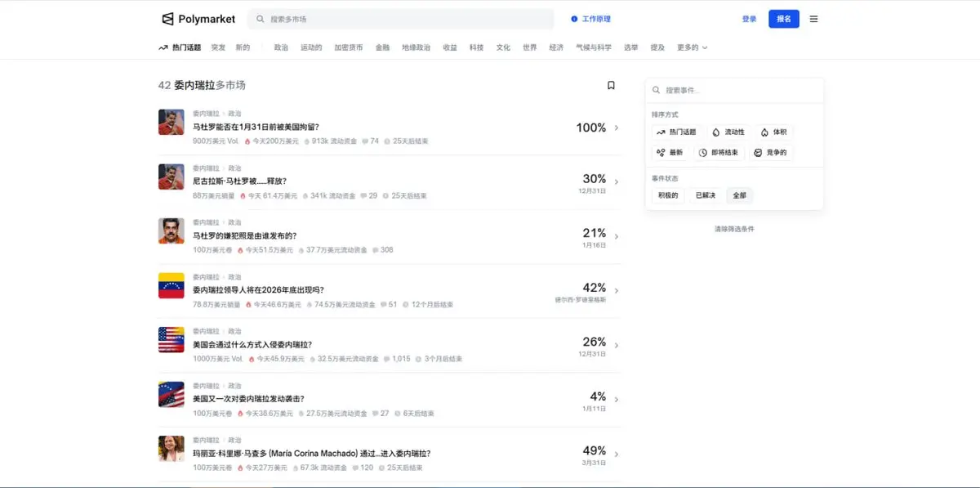Image resolution: width=980 pixels, height=488 pixels.
Task: Open the 选举 category
Action: (x=631, y=47)
